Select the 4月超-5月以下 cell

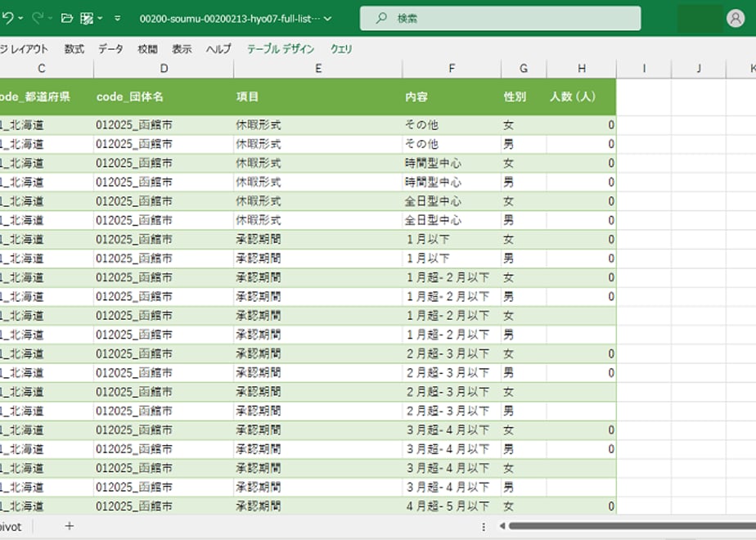[x=452, y=506]
